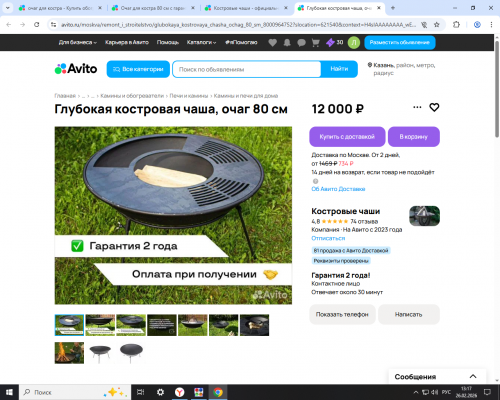
Task: Open Chrome extensions puzzle icon
Action: pos(456,24)
